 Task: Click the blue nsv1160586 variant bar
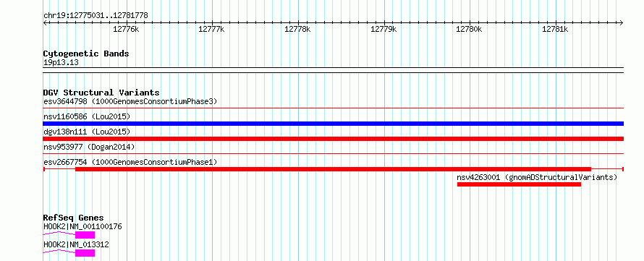(x=333, y=124)
